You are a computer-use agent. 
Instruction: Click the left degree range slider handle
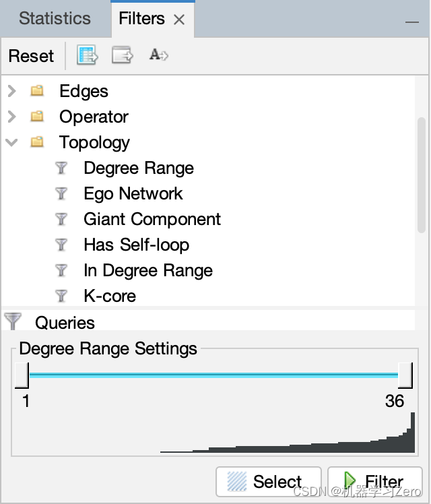[22, 375]
